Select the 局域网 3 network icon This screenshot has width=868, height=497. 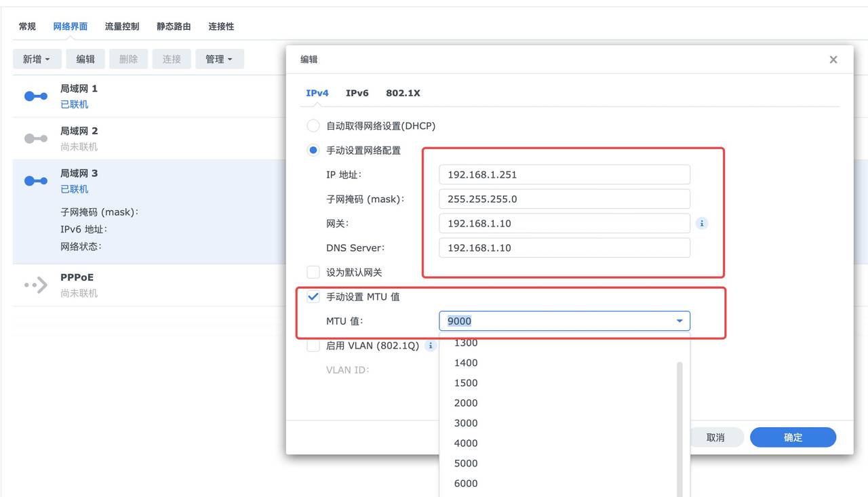[x=35, y=180]
